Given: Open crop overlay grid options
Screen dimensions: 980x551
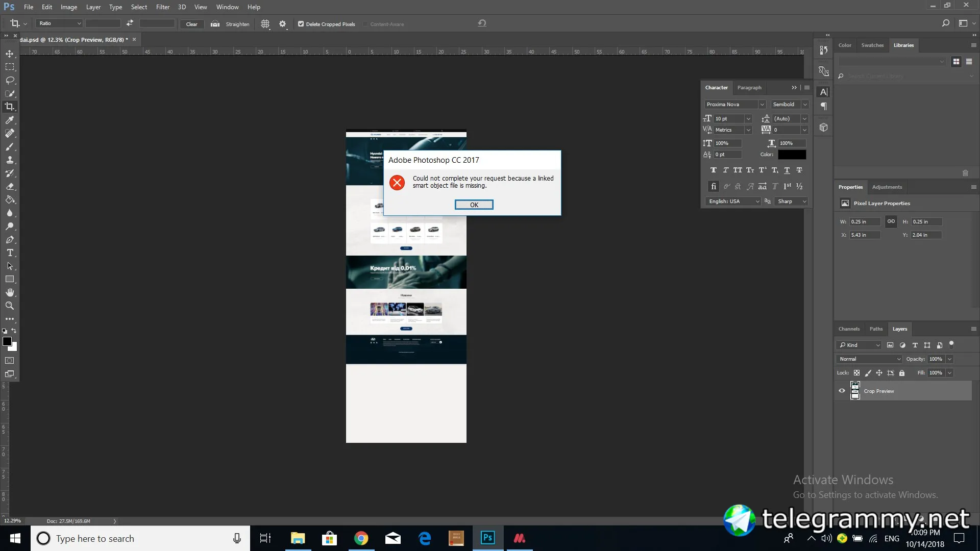Looking at the screenshot, I should (265, 24).
